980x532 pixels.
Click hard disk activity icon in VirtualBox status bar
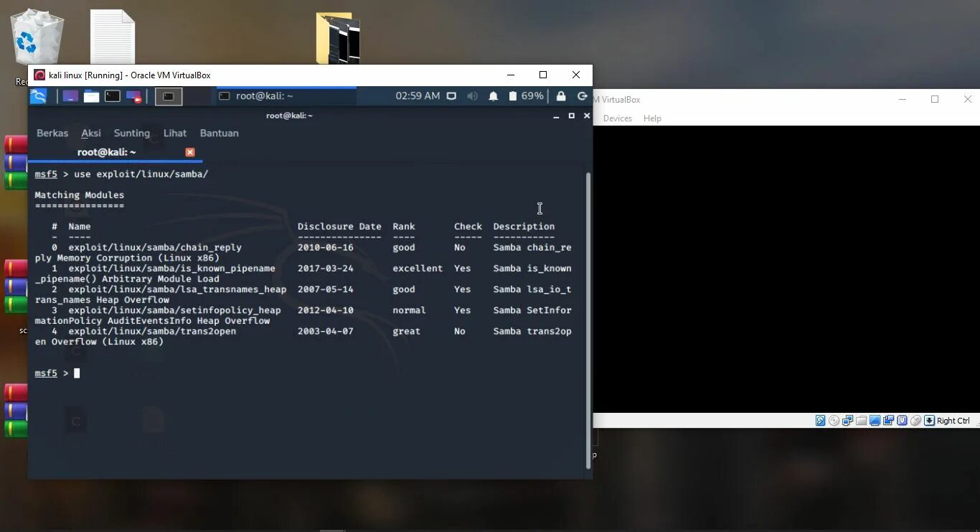tap(820, 421)
